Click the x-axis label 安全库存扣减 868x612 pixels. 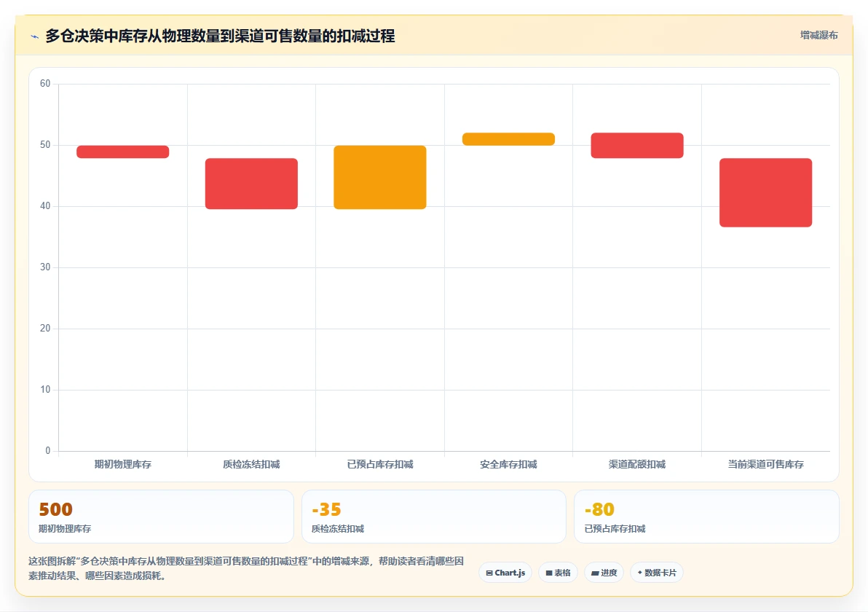[x=508, y=464]
